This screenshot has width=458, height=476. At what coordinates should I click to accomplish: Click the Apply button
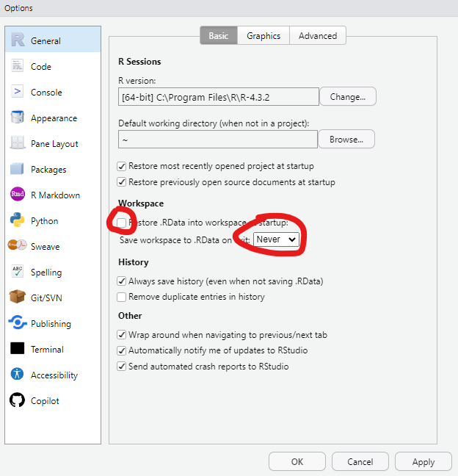(424, 462)
